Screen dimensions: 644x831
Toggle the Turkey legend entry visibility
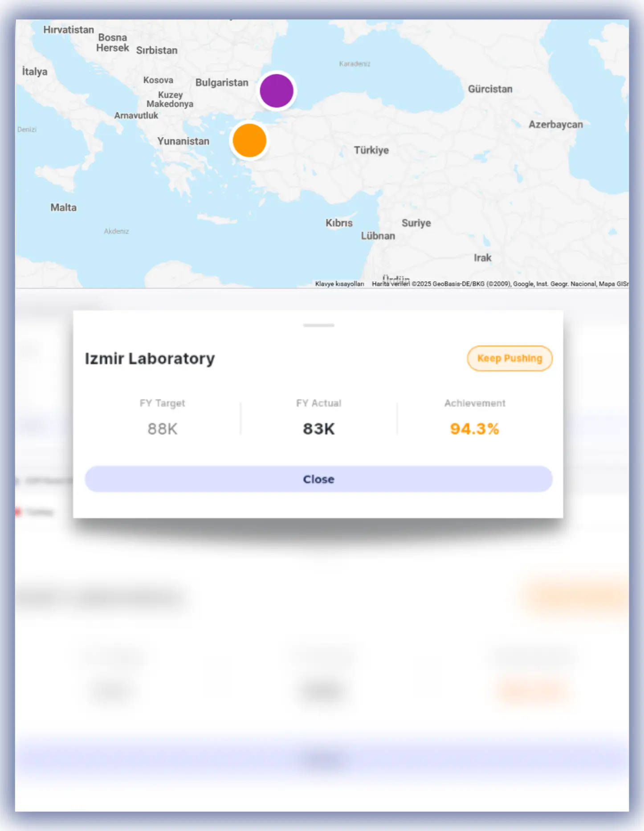(x=40, y=511)
